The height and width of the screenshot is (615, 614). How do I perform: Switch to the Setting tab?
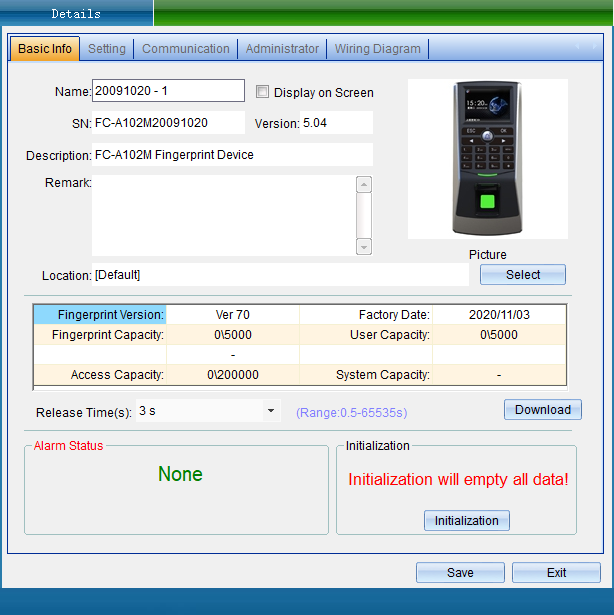[x=107, y=49]
